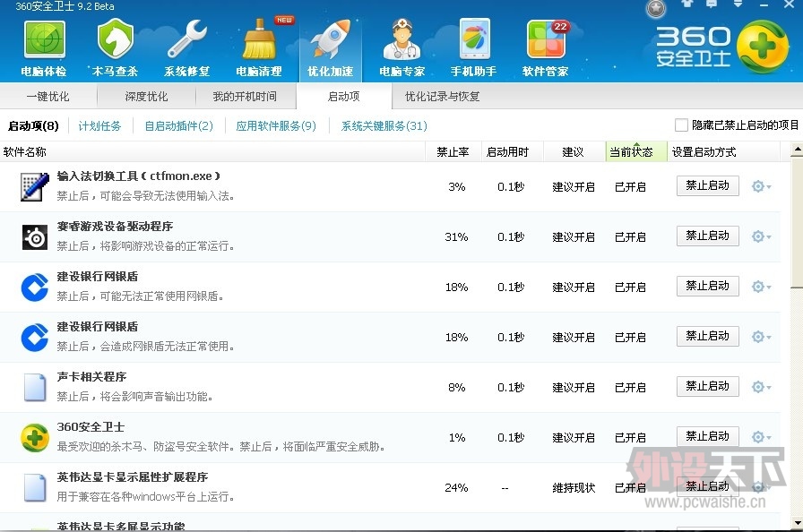Image resolution: width=803 pixels, height=532 pixels.
Task: Open gear menu for 声卡相关程序 row
Action: coord(761,387)
